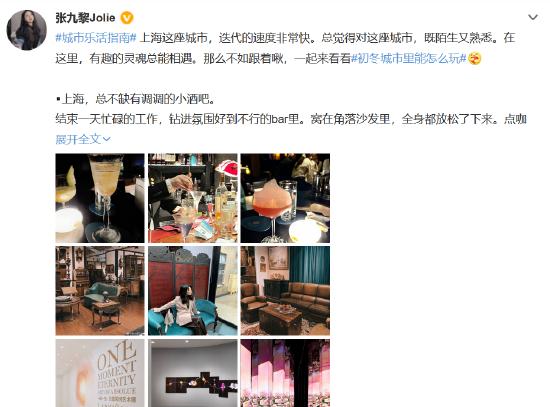Open the brown leather sofa lounge photo

[x=285, y=291]
